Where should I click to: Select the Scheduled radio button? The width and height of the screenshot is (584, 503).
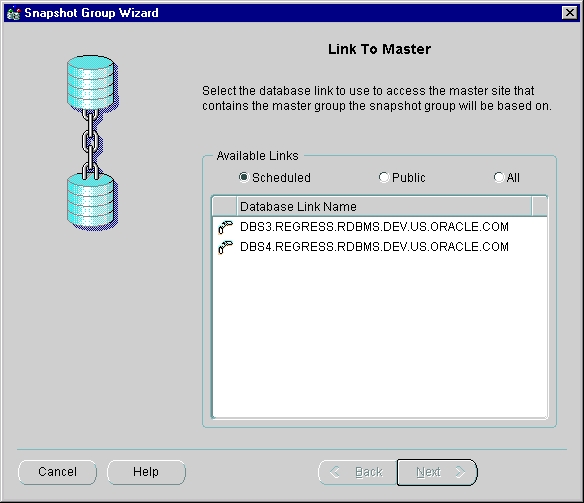[244, 177]
